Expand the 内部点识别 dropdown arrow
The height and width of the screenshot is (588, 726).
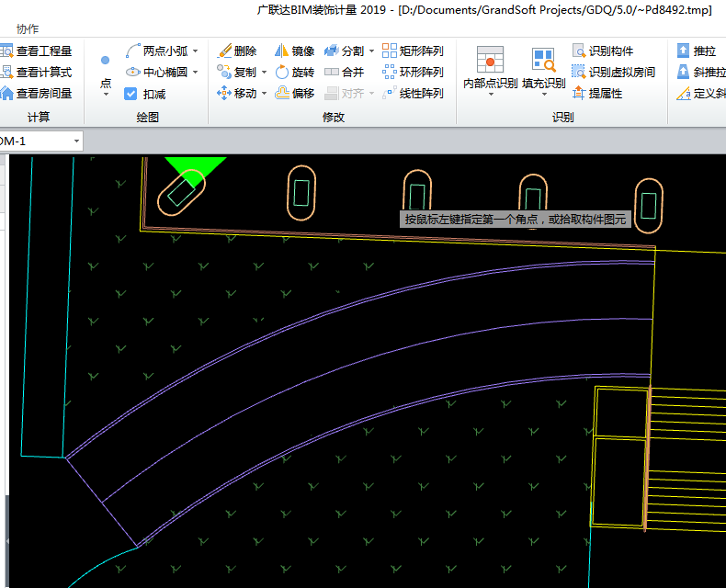491,95
